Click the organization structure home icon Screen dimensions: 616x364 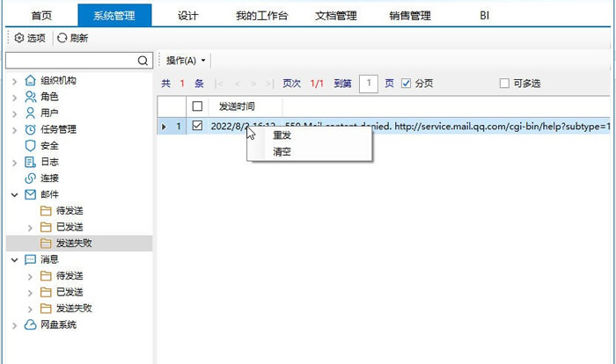point(31,81)
